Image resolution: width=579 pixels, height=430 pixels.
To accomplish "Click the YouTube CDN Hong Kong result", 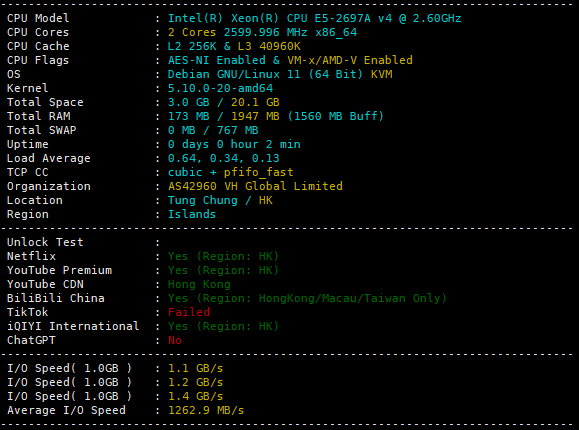I will 199,284.
